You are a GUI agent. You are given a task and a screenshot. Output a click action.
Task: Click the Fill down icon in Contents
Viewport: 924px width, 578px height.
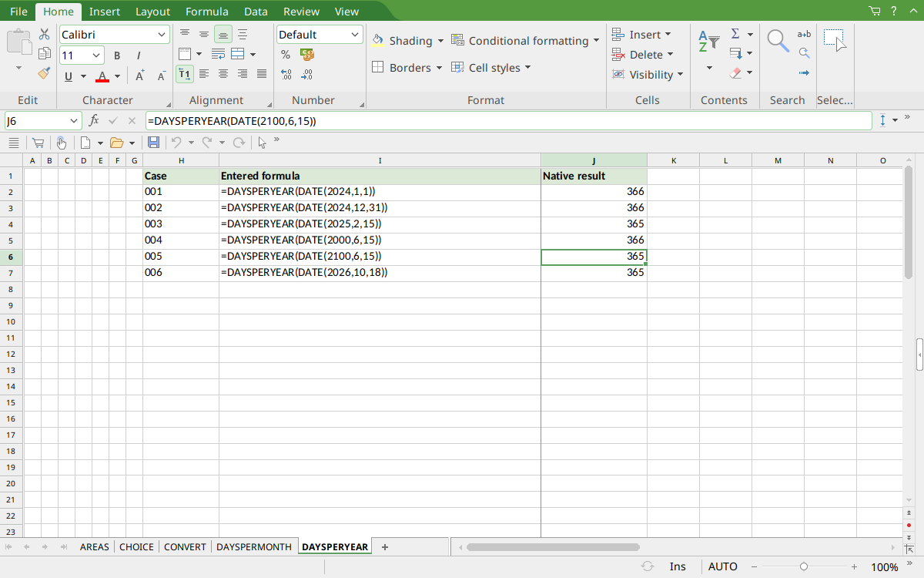(x=735, y=54)
